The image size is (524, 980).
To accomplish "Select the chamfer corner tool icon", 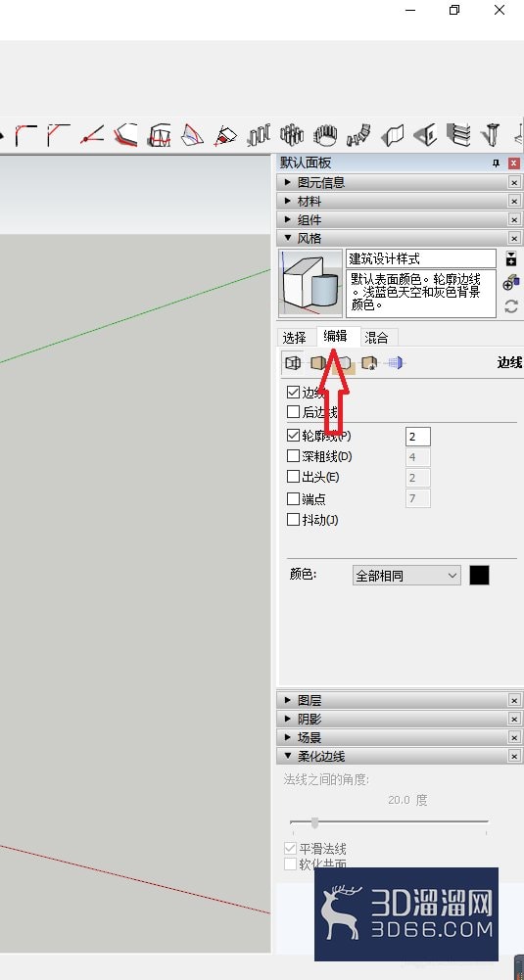I will 58,134.
